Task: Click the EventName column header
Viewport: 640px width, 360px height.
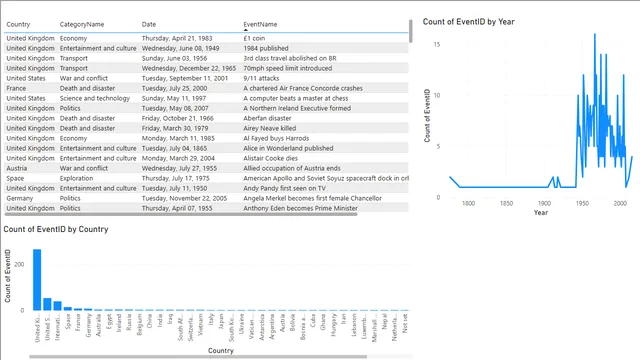Action: pos(260,24)
